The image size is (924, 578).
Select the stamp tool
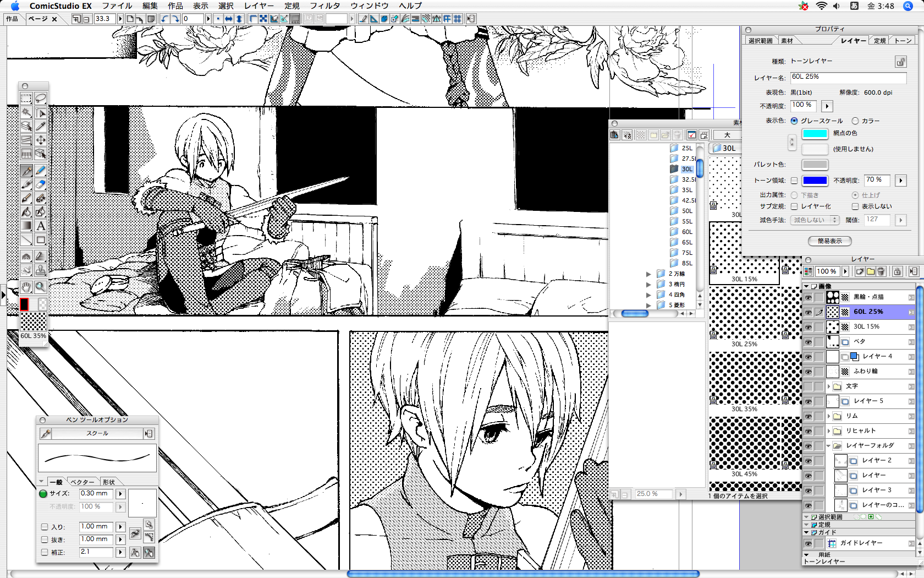tap(41, 270)
